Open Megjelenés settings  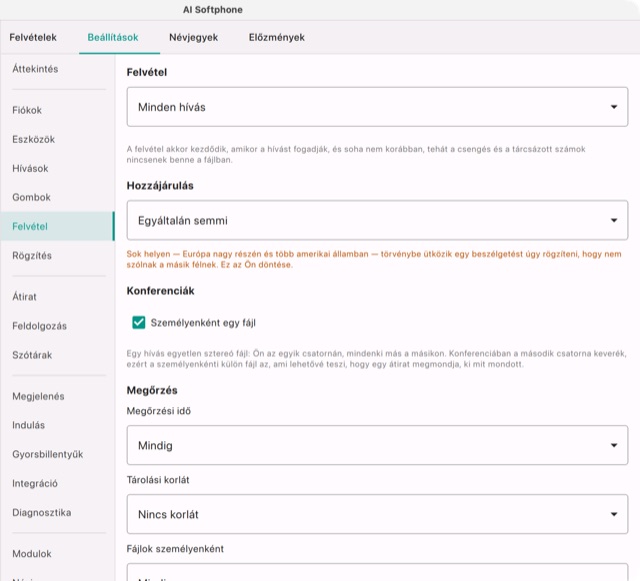point(58,396)
